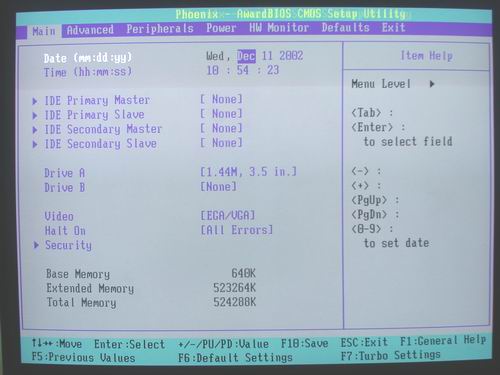Click the <Tab> key hint
The height and width of the screenshot is (375, 500).
[366, 113]
